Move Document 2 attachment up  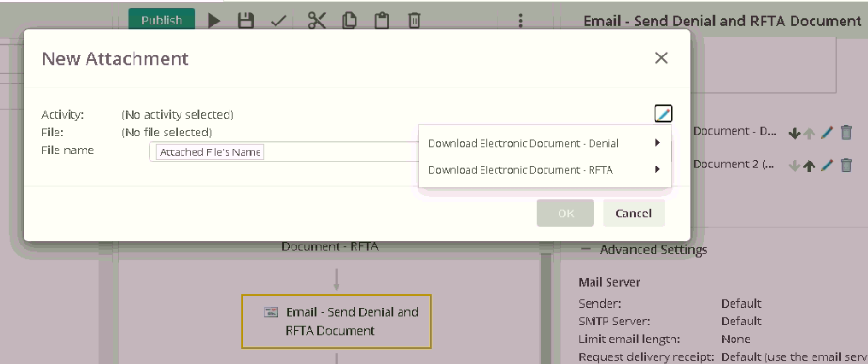point(810,166)
